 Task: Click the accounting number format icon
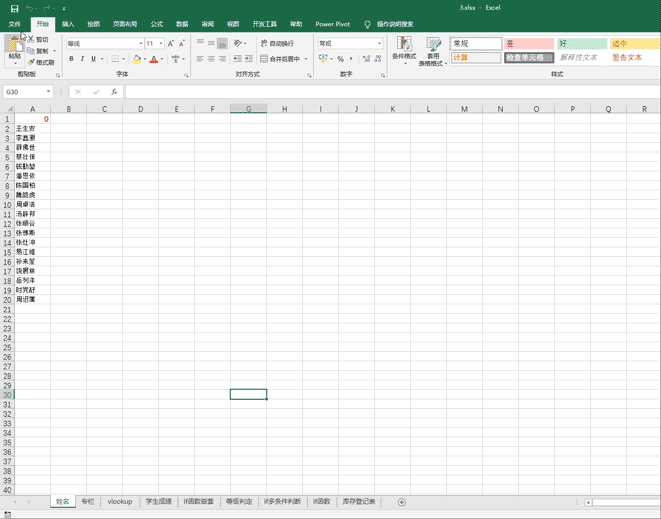pos(323,59)
